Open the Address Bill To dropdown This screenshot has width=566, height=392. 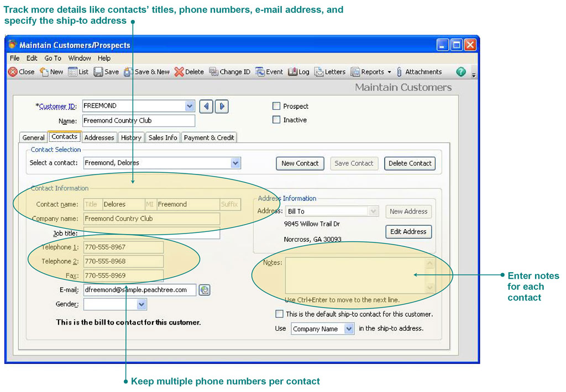[x=373, y=211]
